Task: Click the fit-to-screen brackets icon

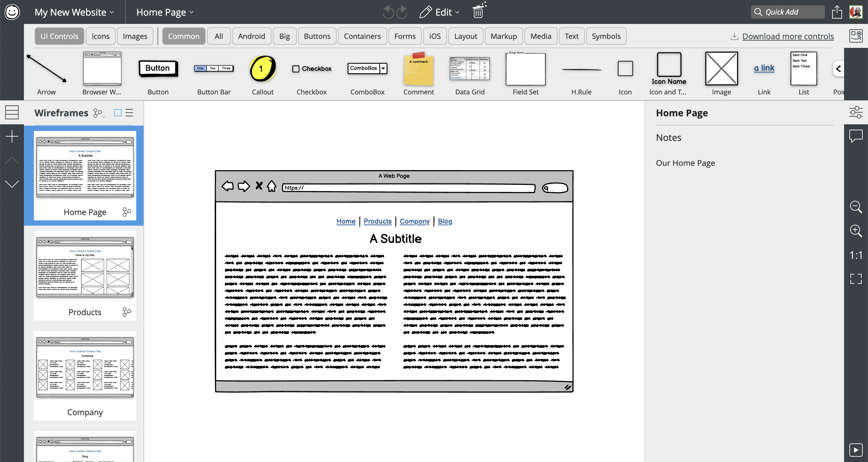Action: [855, 279]
